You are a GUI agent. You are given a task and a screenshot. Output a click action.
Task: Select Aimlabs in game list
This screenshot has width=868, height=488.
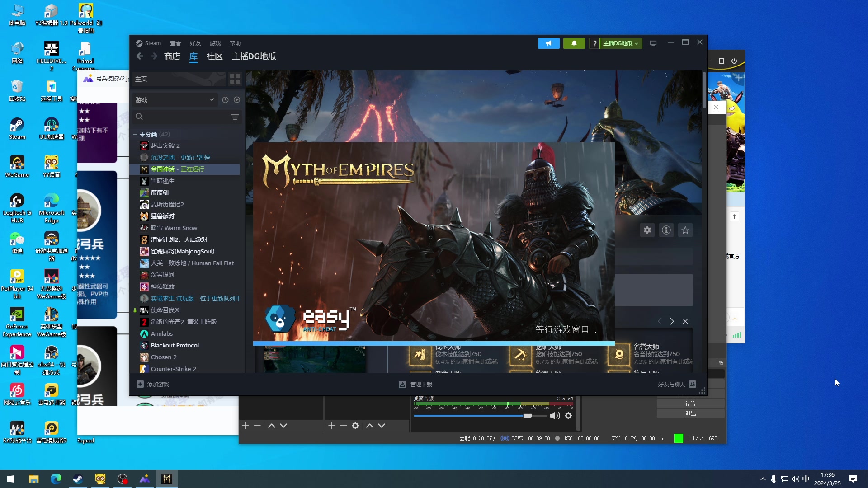(x=184, y=334)
